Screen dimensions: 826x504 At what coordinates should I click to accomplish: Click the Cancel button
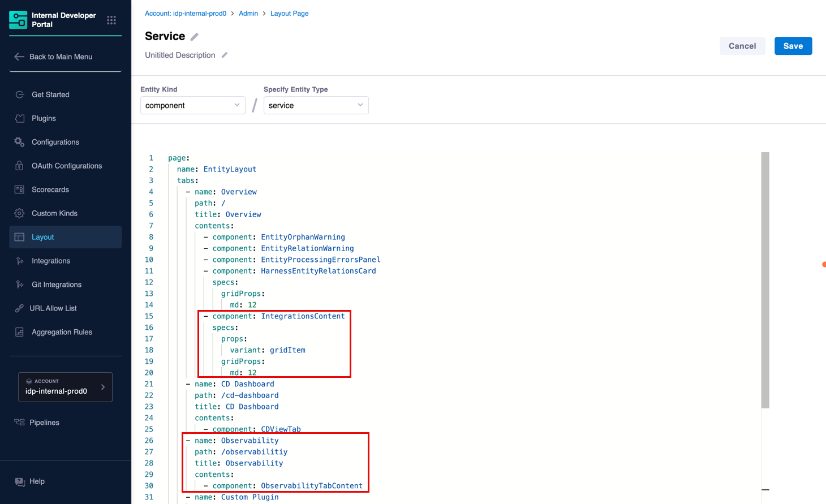742,46
